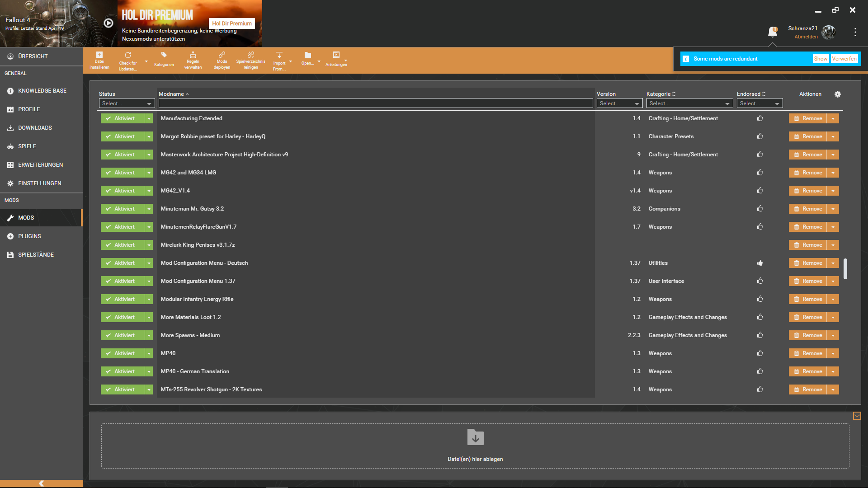Click play button beside Fallout 4 banner
The image size is (868, 488).
click(108, 23)
